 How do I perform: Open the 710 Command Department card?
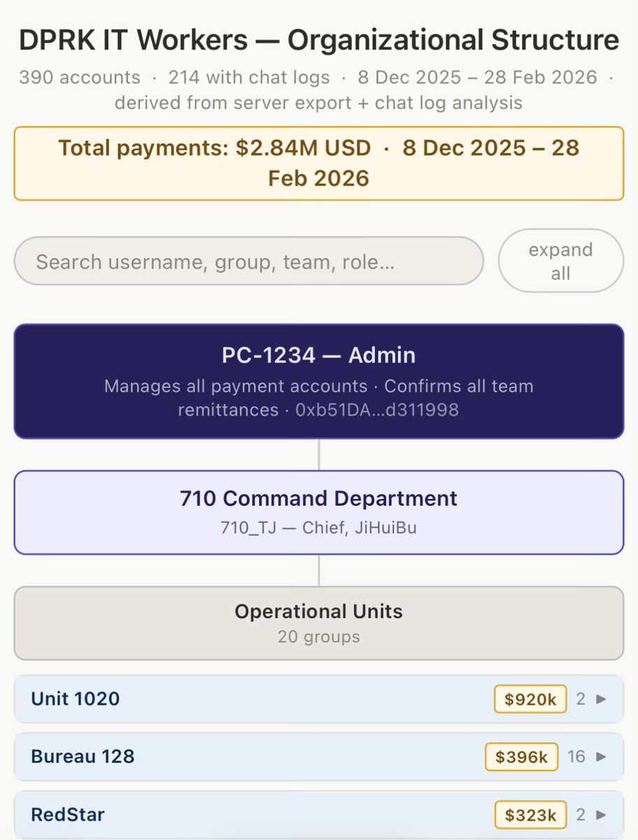319,512
